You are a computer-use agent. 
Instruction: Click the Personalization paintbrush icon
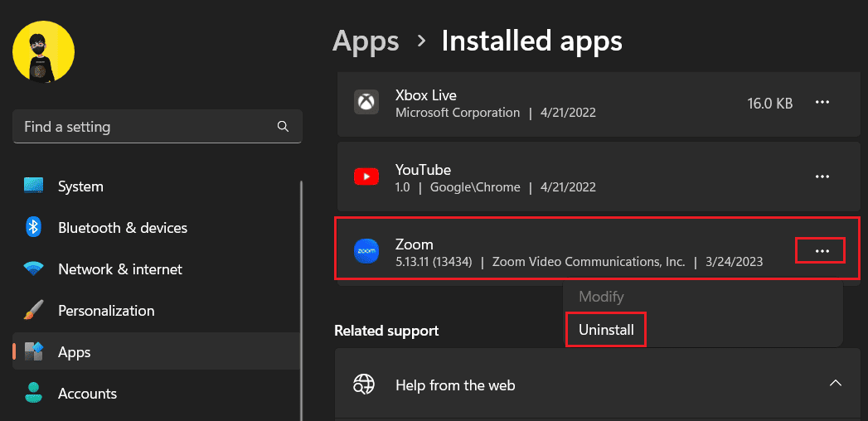pyautogui.click(x=34, y=310)
